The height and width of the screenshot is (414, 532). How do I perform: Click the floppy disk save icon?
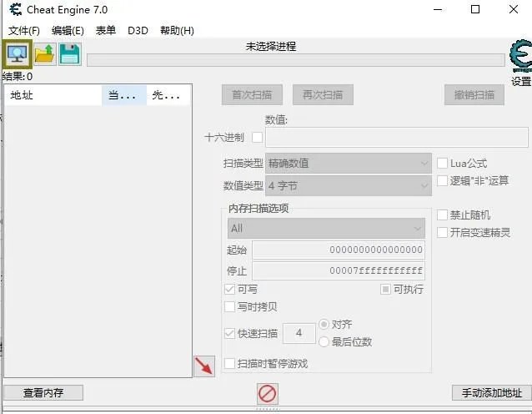[x=70, y=54]
